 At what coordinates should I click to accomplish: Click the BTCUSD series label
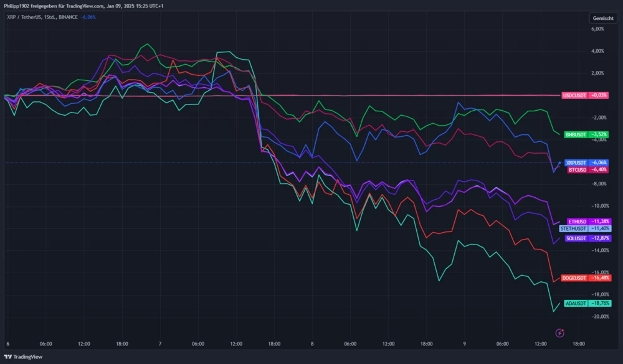coord(586,169)
